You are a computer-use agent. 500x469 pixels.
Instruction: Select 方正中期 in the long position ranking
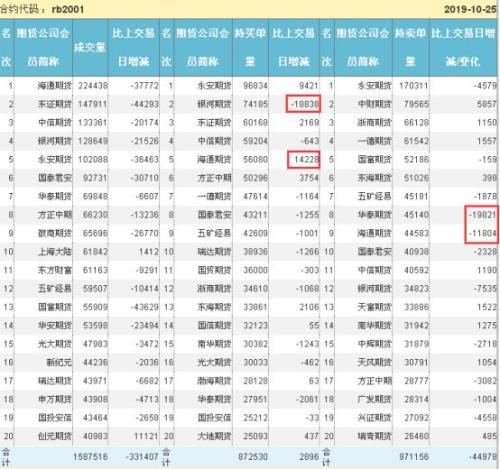coord(214,178)
